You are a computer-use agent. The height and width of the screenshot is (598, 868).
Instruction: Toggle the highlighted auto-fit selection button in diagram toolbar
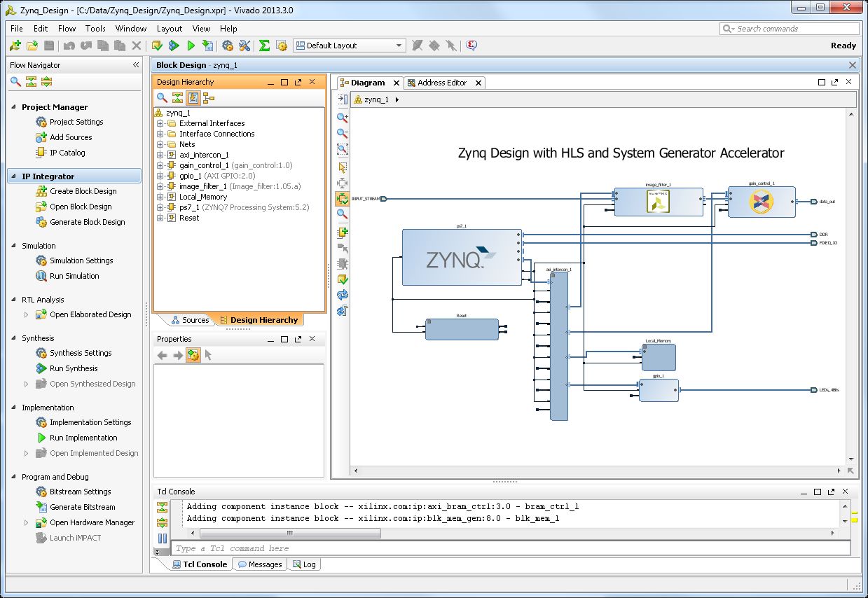coord(343,200)
